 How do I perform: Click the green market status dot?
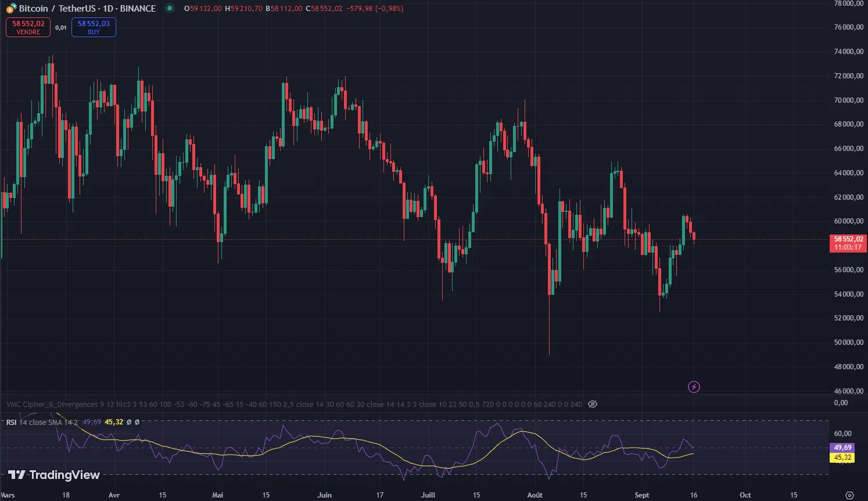[x=169, y=9]
